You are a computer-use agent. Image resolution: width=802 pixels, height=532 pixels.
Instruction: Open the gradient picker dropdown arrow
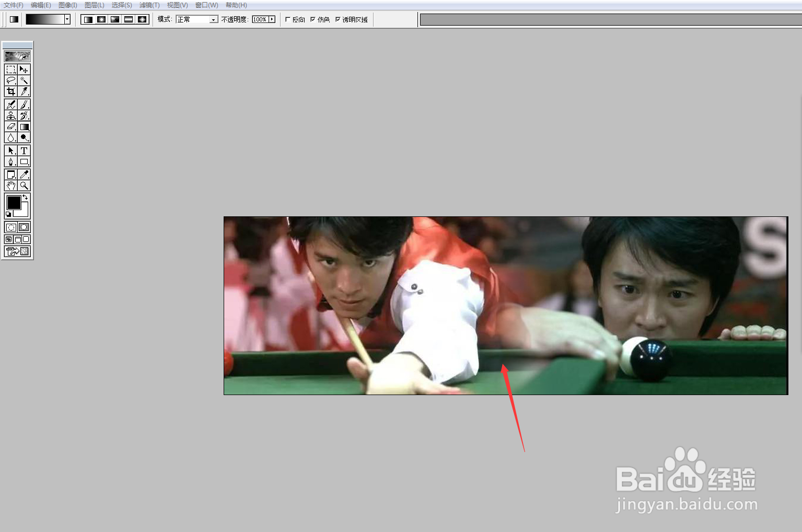pyautogui.click(x=67, y=19)
